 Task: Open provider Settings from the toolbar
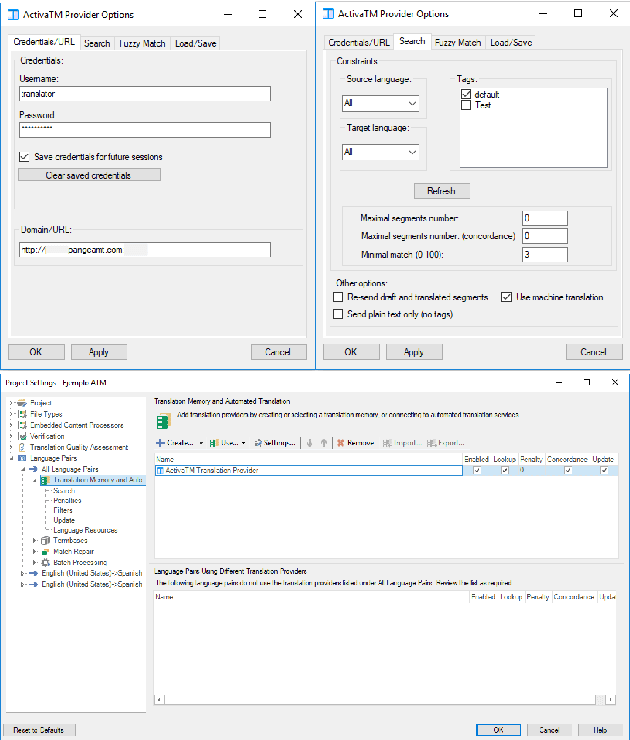[x=275, y=443]
